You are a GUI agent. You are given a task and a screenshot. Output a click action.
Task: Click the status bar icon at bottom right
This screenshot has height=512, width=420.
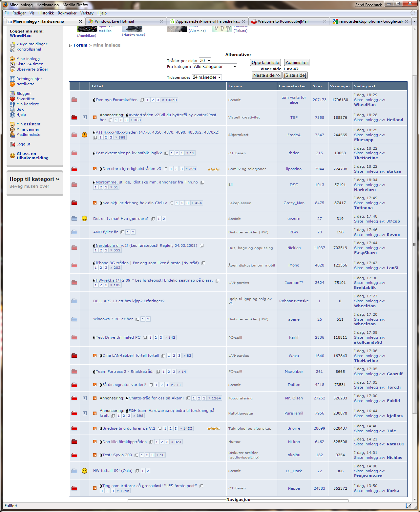click(409, 506)
